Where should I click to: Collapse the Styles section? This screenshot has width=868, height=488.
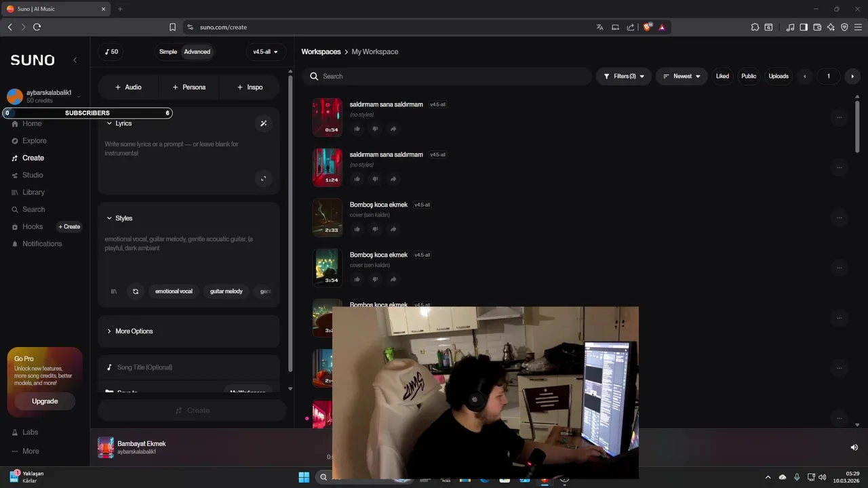point(119,218)
